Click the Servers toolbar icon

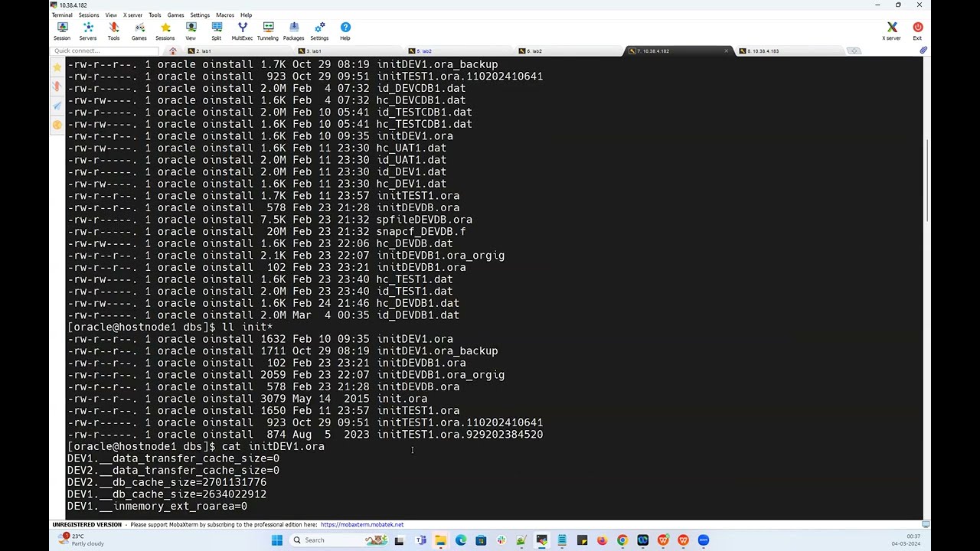(88, 31)
